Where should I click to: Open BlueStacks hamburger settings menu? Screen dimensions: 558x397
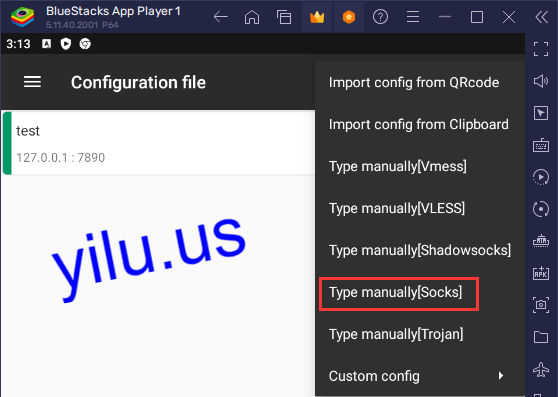click(x=412, y=17)
